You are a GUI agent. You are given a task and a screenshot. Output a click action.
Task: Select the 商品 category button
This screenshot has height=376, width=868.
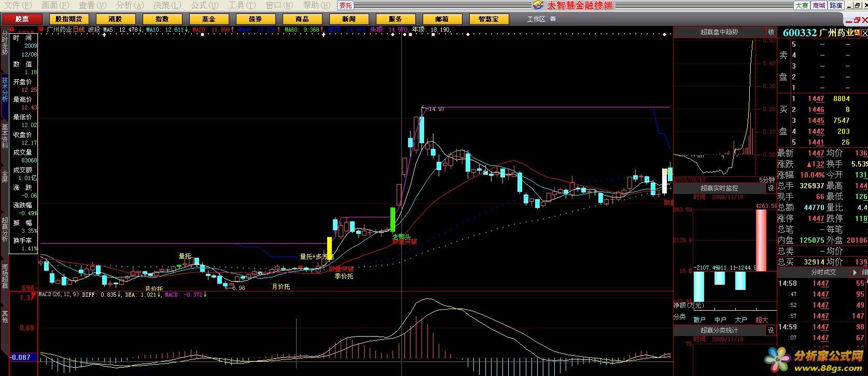(x=302, y=19)
